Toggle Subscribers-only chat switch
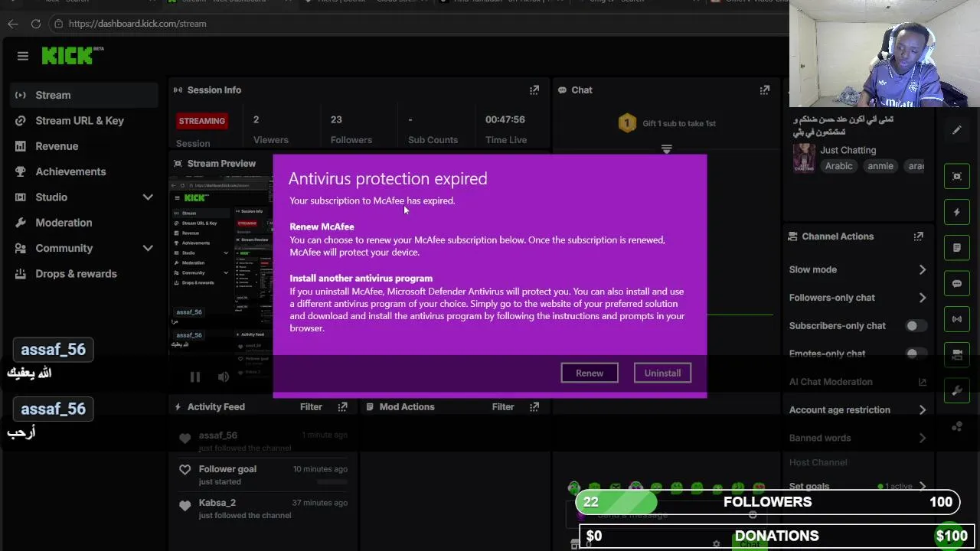 point(916,326)
